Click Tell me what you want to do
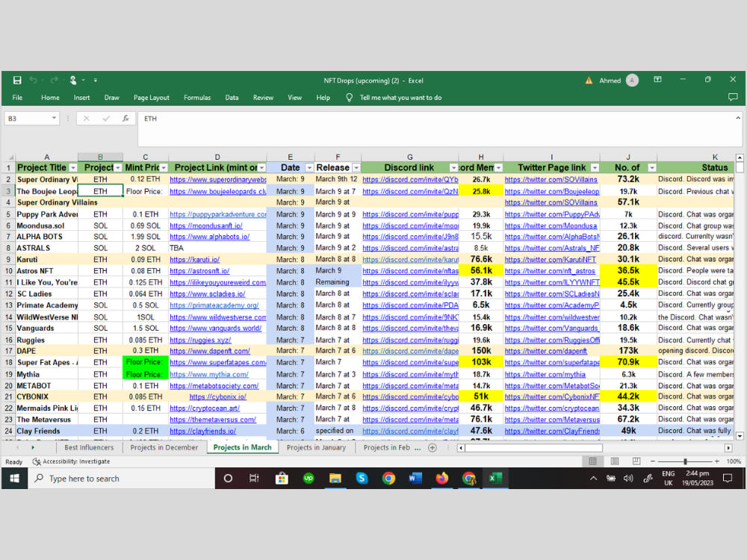The height and width of the screenshot is (560, 747). click(x=400, y=98)
